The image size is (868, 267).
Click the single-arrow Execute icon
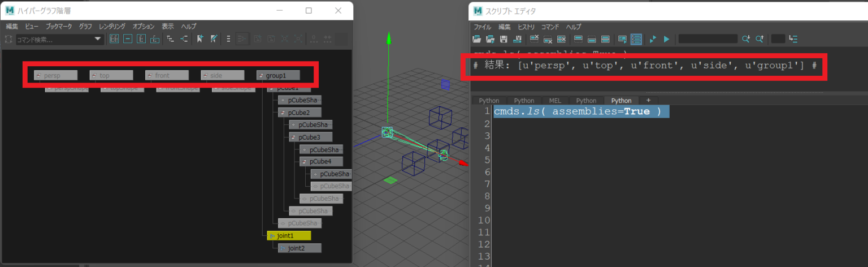666,39
